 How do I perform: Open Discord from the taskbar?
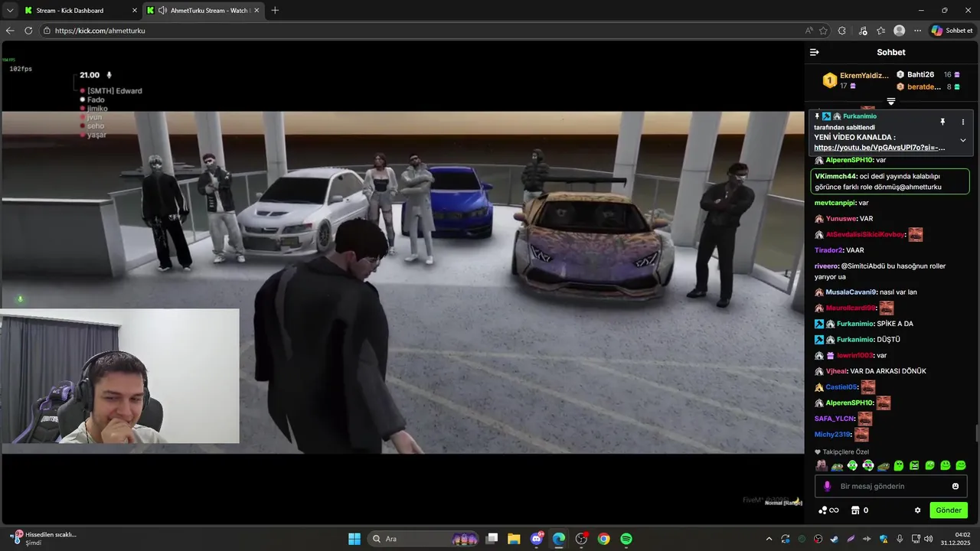pos(537,539)
